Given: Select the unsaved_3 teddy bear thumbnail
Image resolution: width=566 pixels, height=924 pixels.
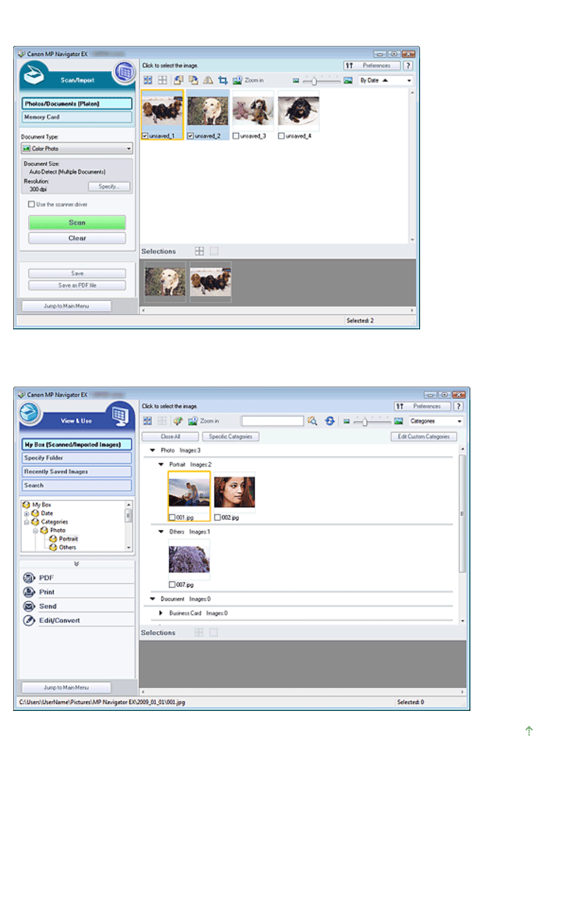Looking at the screenshot, I should click(x=253, y=111).
